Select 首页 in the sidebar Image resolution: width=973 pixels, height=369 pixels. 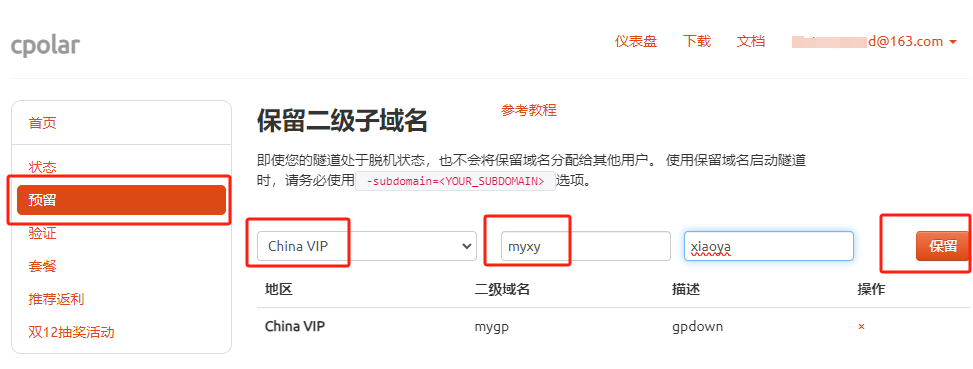(42, 123)
